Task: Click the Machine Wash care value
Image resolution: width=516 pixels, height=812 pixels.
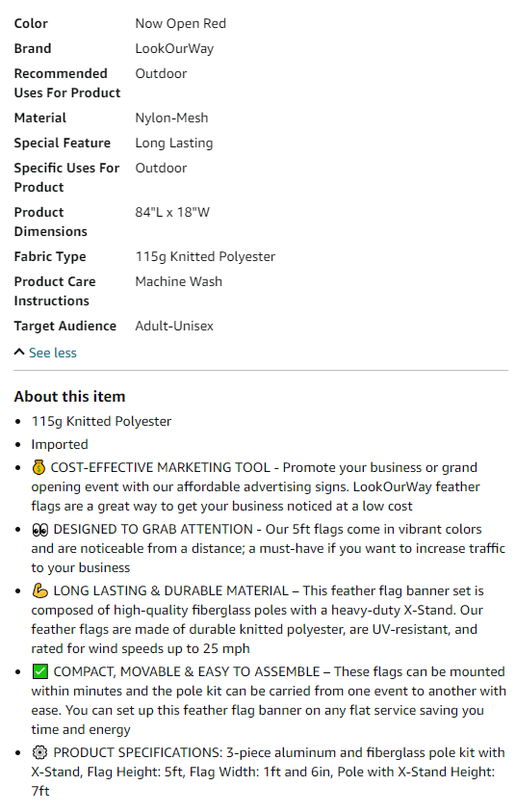Action: 178,281
